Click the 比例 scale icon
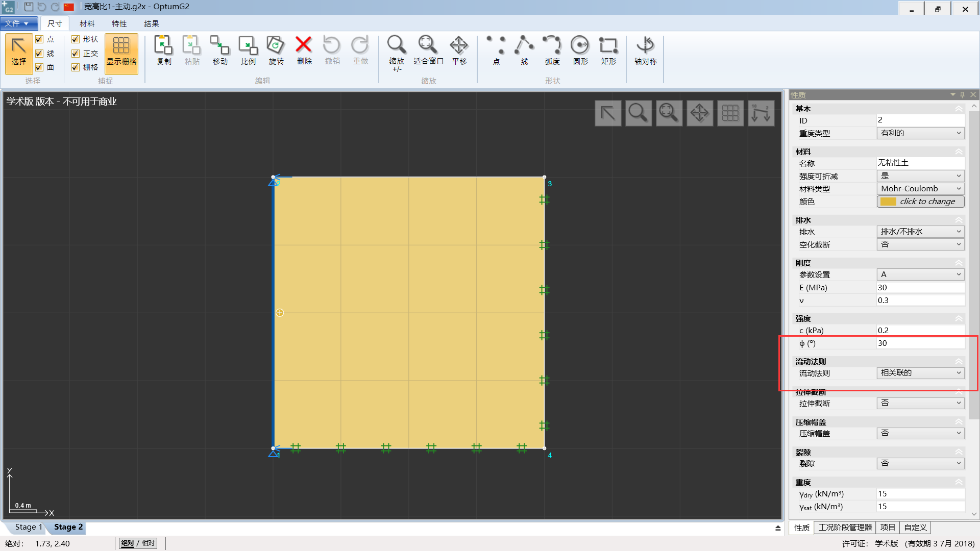The width and height of the screenshot is (980, 551). [248, 51]
